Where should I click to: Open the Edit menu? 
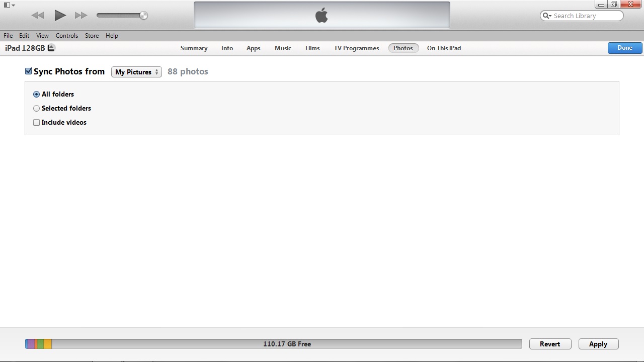click(x=24, y=36)
